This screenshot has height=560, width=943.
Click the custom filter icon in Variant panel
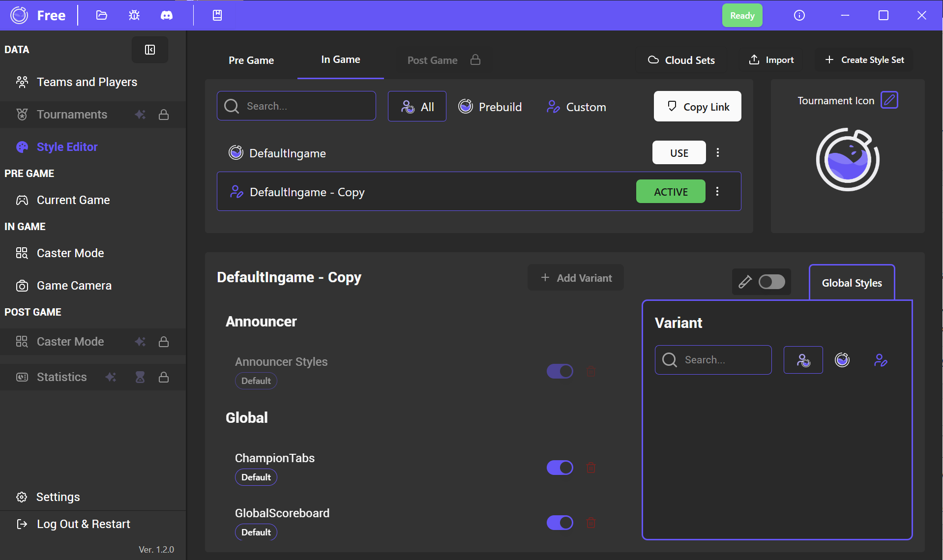880,360
